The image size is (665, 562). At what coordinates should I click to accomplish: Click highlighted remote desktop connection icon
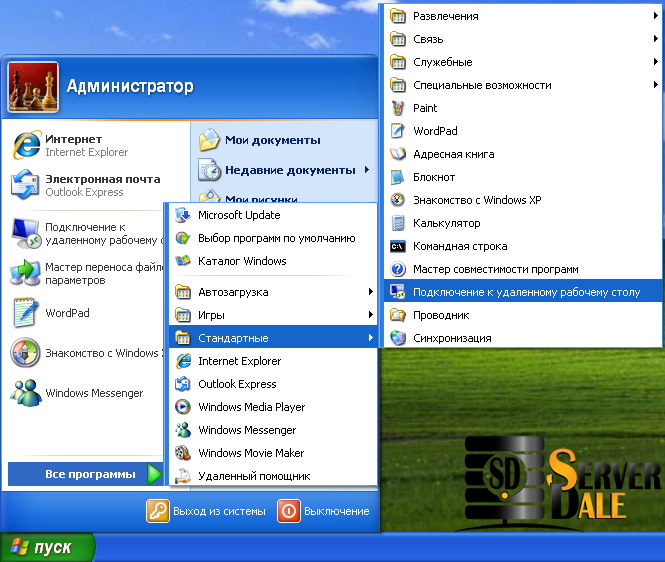tap(398, 292)
